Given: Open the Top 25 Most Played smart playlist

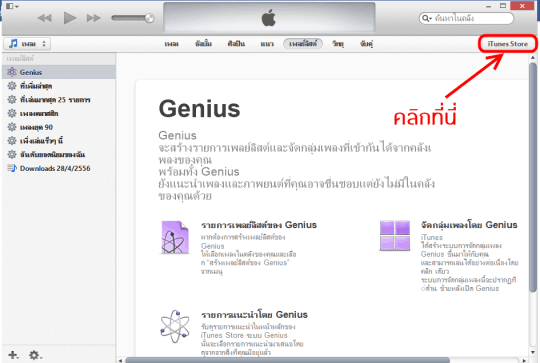Looking at the screenshot, I should [x=49, y=100].
